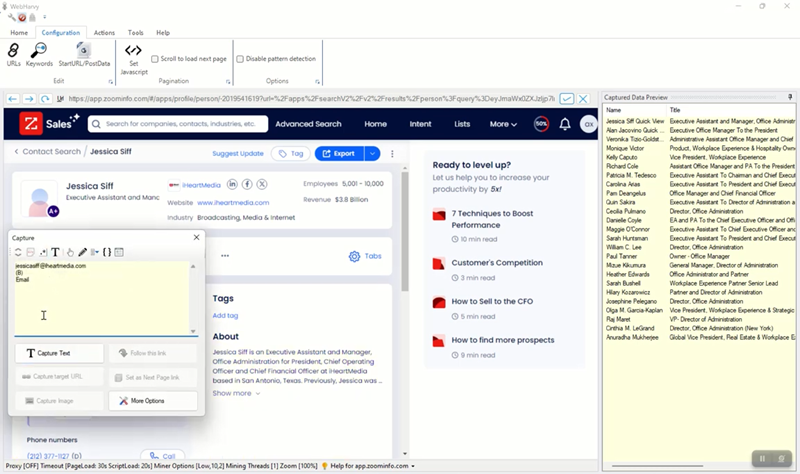The image size is (800, 474).
Task: Click the curly braces icon in Capture toolbar
Action: coord(107,252)
